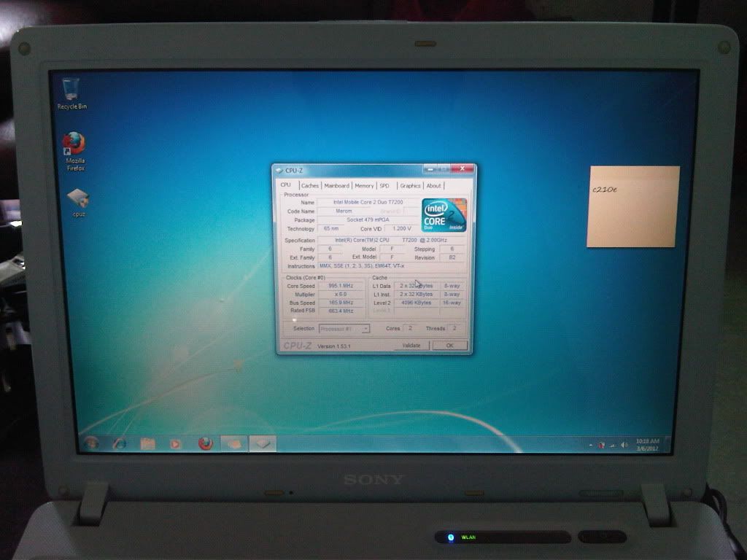Switch to the Caches tab

point(309,186)
